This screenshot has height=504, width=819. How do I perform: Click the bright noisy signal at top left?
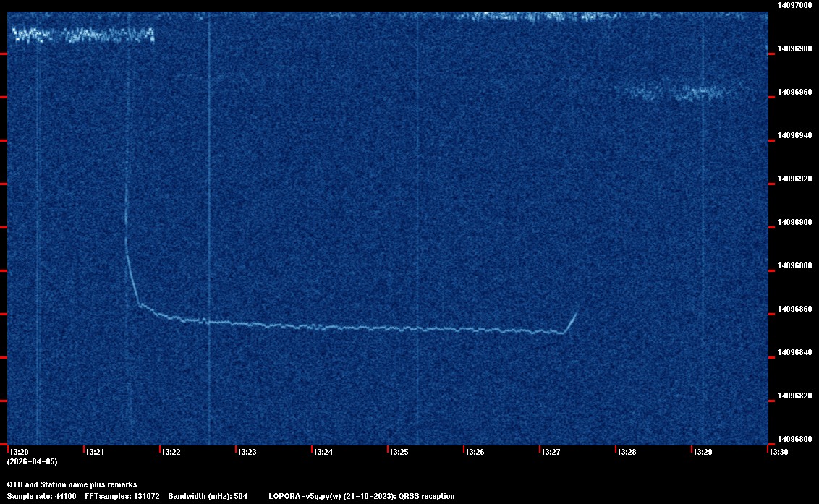84,35
